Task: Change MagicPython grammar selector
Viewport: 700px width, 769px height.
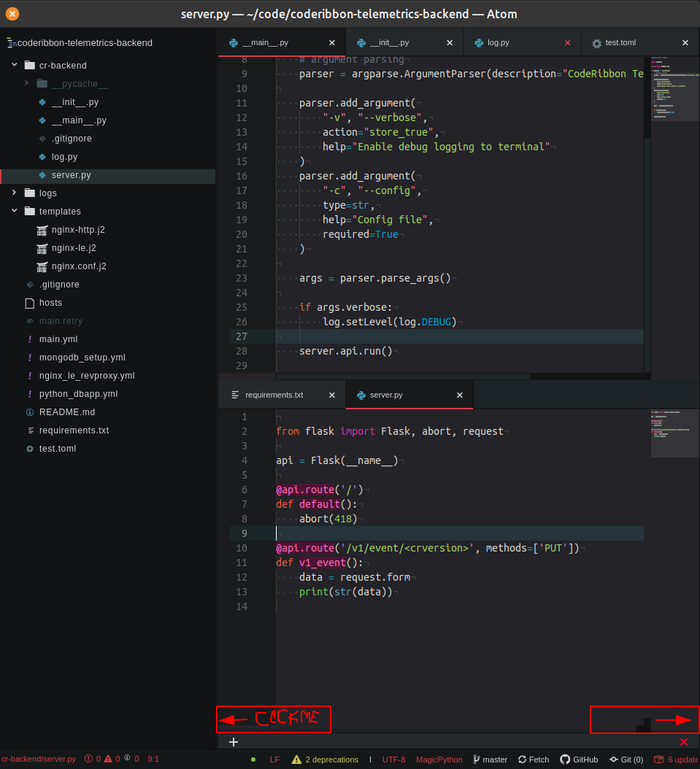Action: click(x=439, y=760)
